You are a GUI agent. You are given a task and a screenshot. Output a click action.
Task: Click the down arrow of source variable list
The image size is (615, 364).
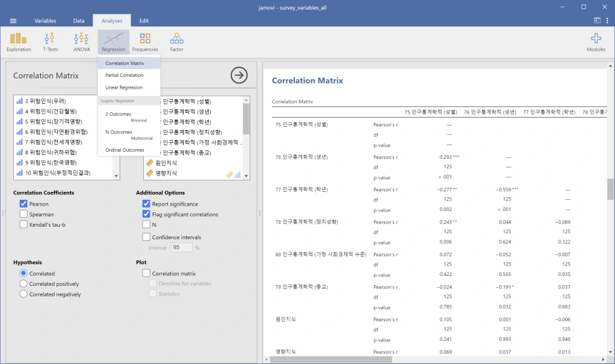(x=116, y=176)
